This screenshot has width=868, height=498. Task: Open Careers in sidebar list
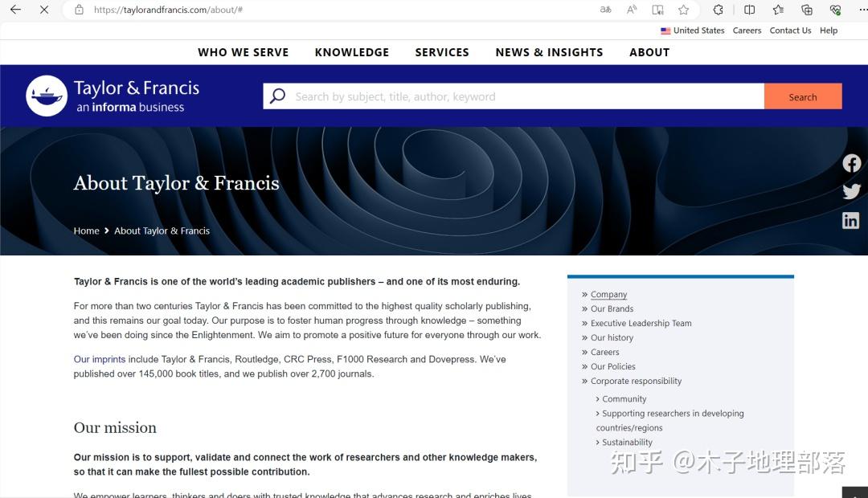(x=604, y=352)
